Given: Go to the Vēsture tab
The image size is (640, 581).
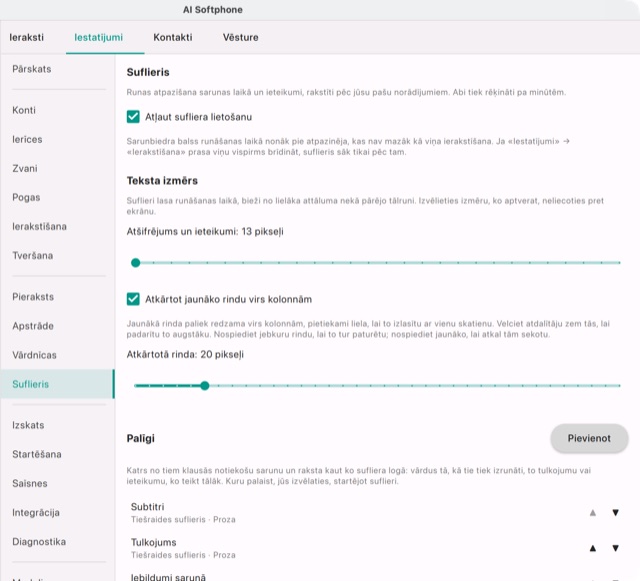Looking at the screenshot, I should tap(240, 37).
